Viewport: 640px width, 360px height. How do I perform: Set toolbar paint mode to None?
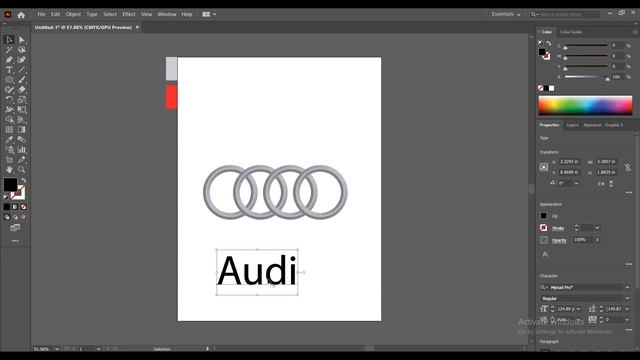[23, 207]
